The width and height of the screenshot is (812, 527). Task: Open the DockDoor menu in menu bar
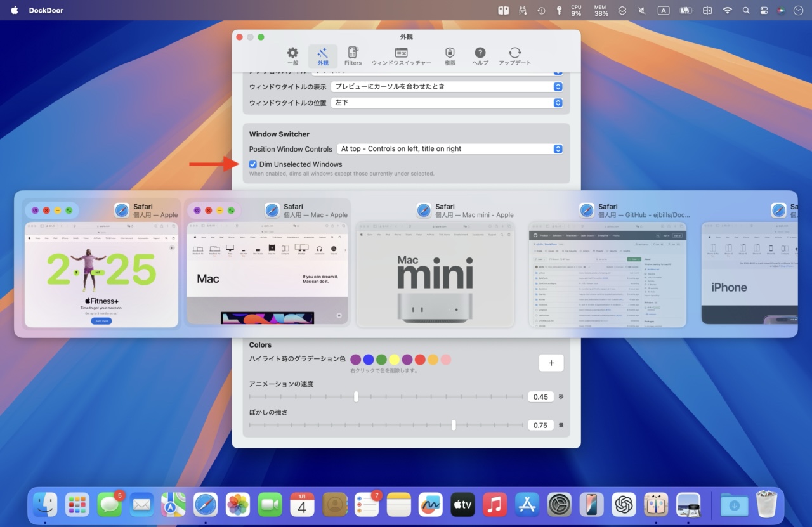(46, 10)
